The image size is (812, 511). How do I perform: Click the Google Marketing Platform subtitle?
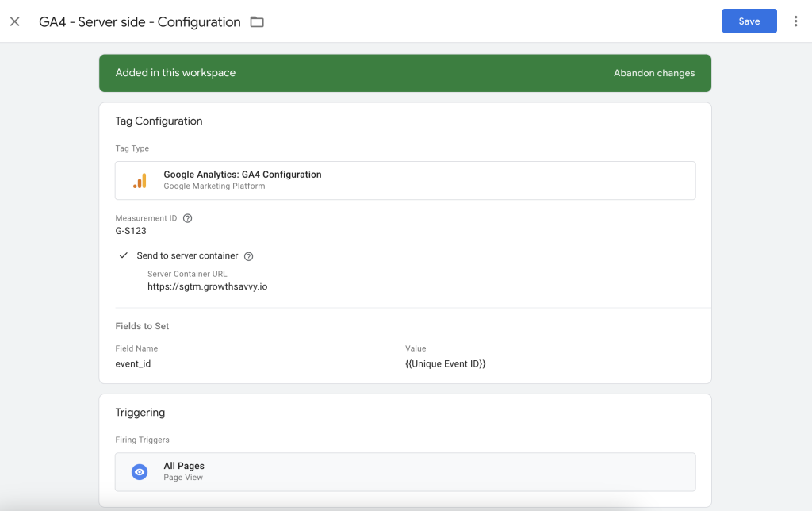tap(214, 186)
